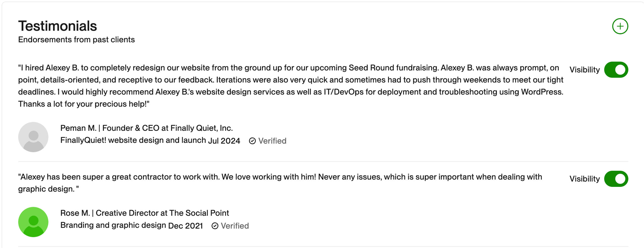The height and width of the screenshot is (248, 644).
Task: Click the Visibility label for Rose's testimonial
Action: tap(584, 179)
